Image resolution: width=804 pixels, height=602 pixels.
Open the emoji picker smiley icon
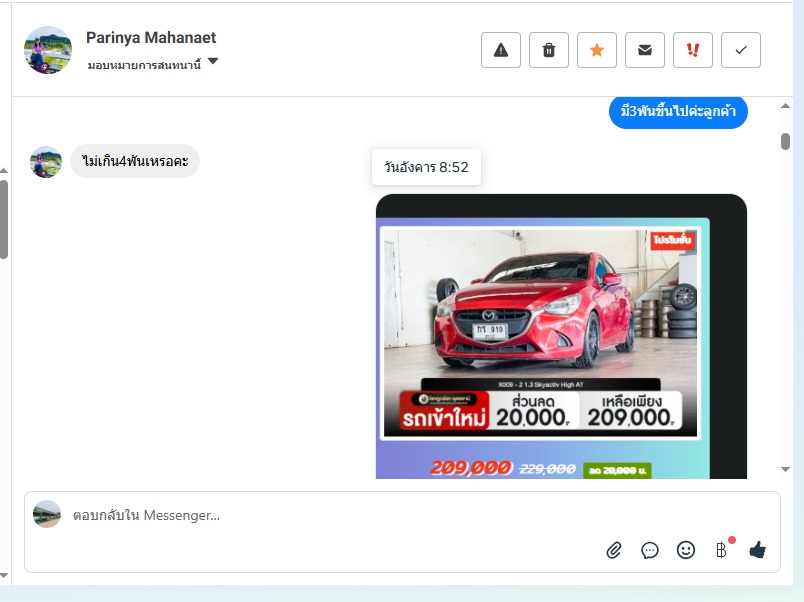[x=686, y=550]
